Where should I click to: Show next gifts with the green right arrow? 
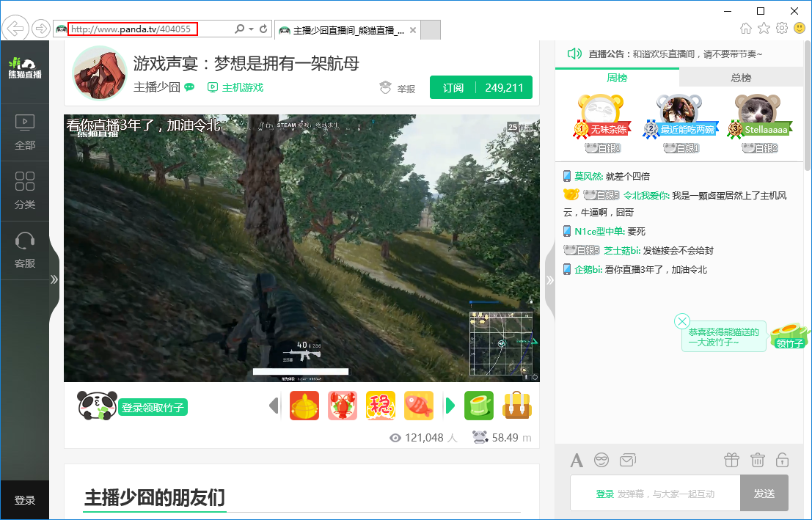[x=450, y=406]
